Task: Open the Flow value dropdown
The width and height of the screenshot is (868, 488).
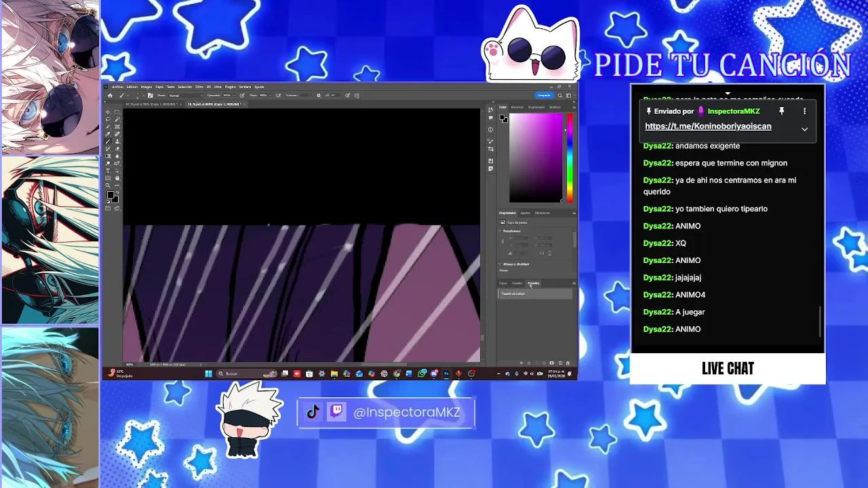Action: (271, 96)
